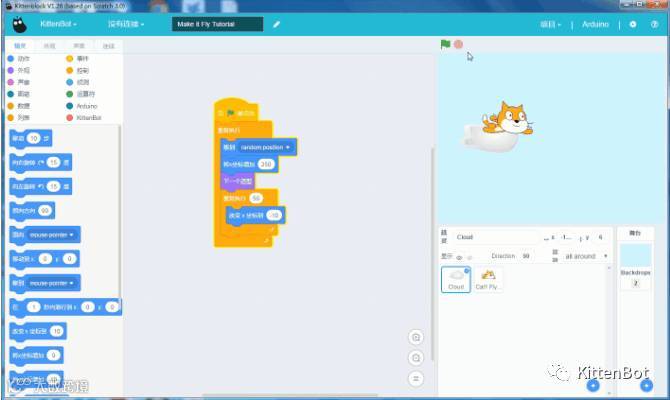Reset workspace zoom with the equals icon

coord(416,378)
